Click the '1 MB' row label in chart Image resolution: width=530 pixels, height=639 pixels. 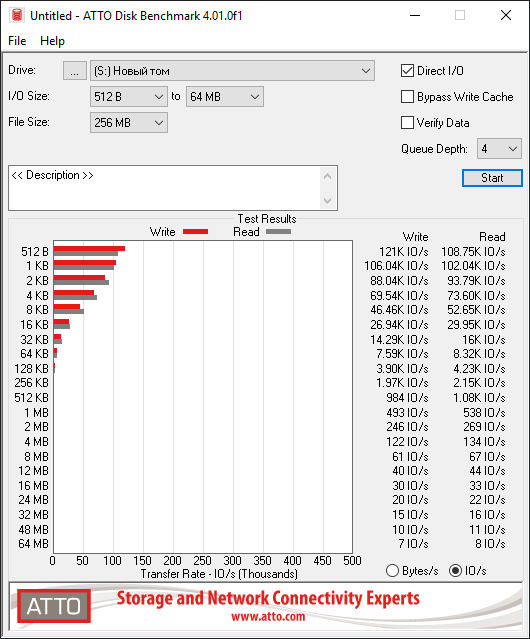[x=36, y=413]
